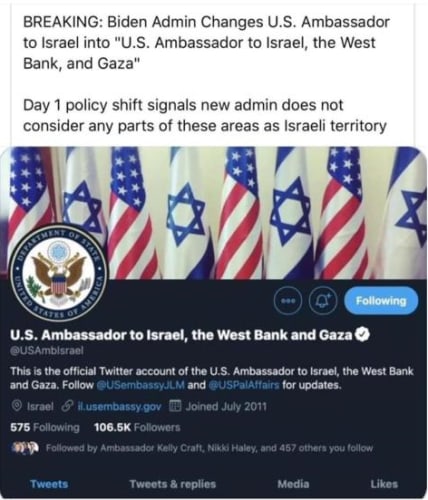Switch to the Tweets tab
Image resolution: width=428 pixels, height=500 pixels.
click(49, 484)
